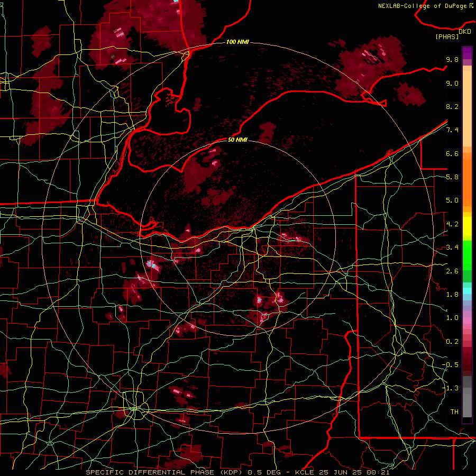This screenshot has height=476, width=476.
Task: Click the cyan segment of the color bar
Action: point(467,291)
